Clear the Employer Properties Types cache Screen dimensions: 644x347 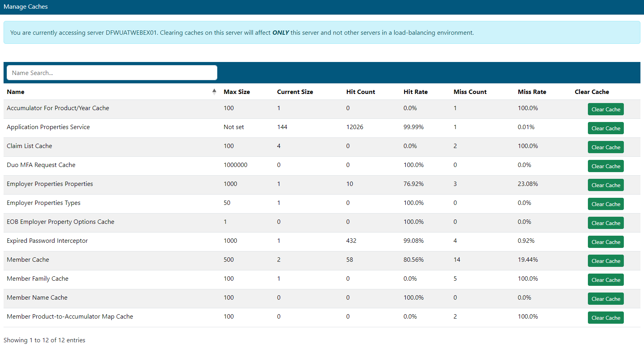point(605,204)
